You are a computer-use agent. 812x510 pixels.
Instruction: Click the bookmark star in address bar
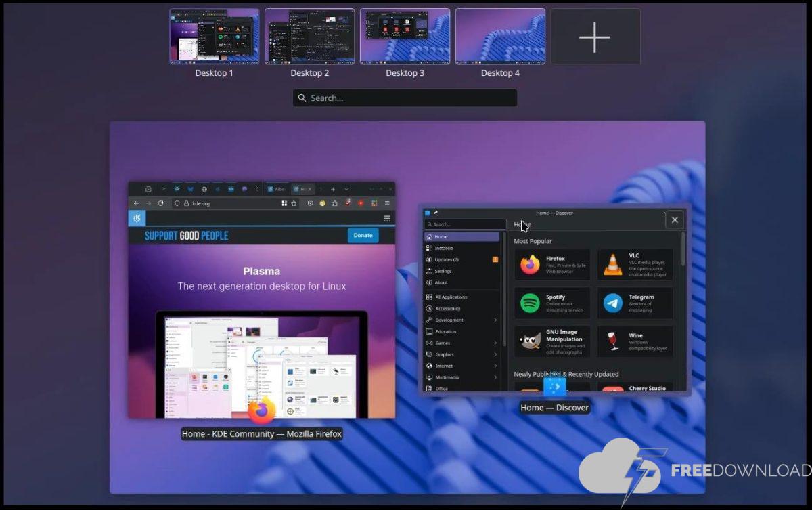click(x=294, y=203)
